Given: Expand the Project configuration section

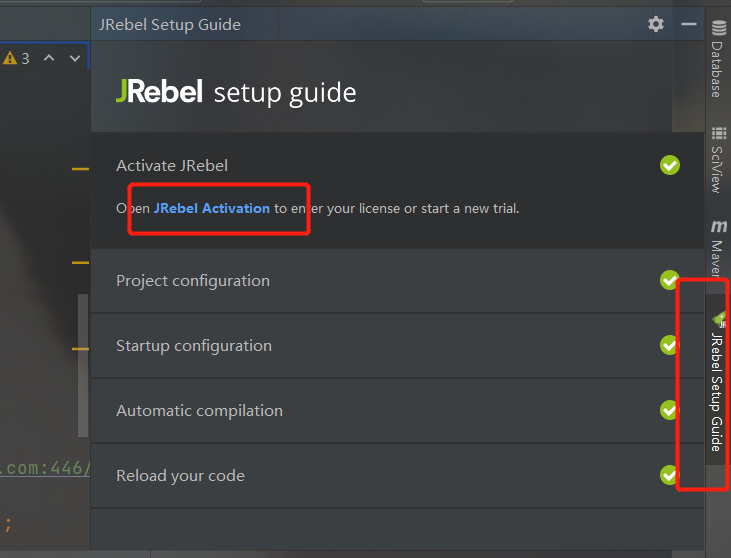Looking at the screenshot, I should tap(397, 281).
